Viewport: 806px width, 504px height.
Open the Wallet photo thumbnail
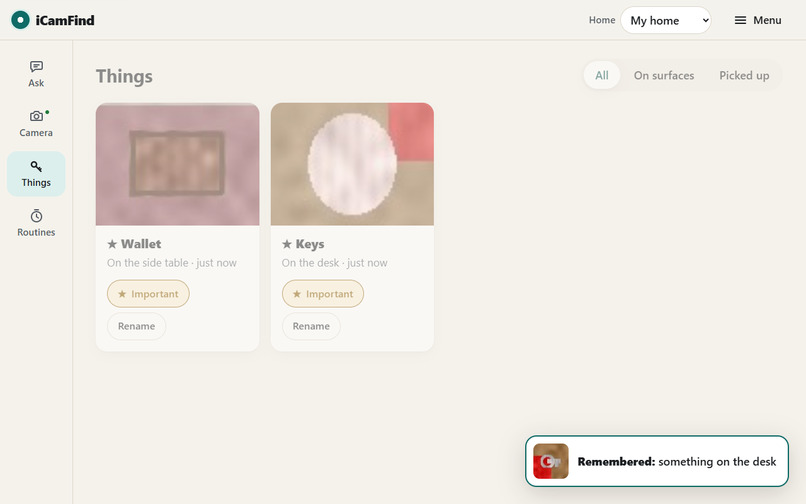177,164
